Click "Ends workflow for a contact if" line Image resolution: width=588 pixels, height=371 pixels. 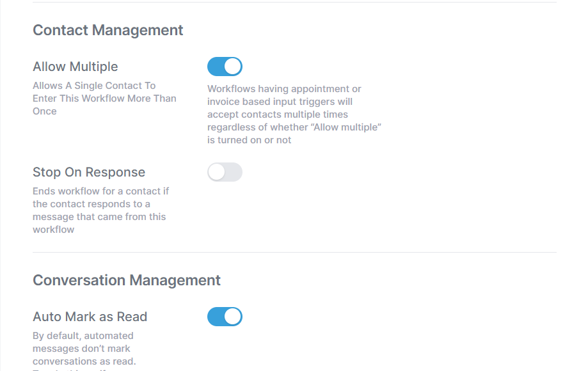pos(101,191)
